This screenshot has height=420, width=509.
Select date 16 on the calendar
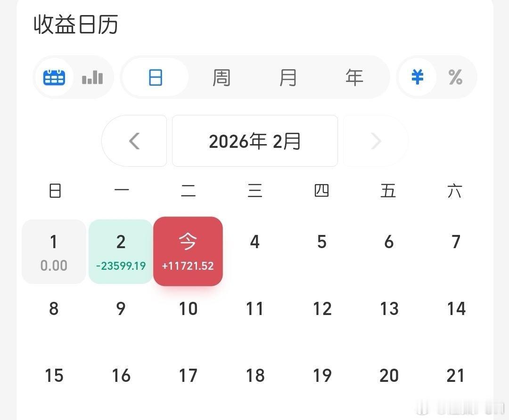[121, 375]
